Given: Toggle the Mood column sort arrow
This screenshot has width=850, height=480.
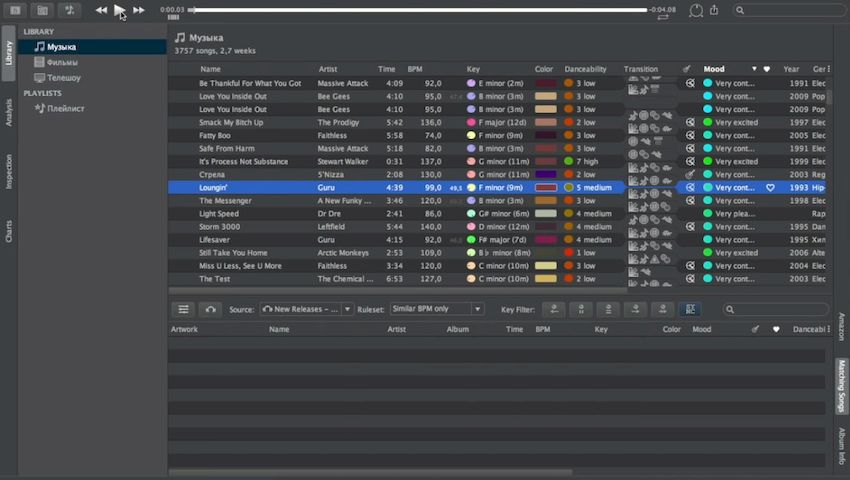Looking at the screenshot, I should click(754, 69).
